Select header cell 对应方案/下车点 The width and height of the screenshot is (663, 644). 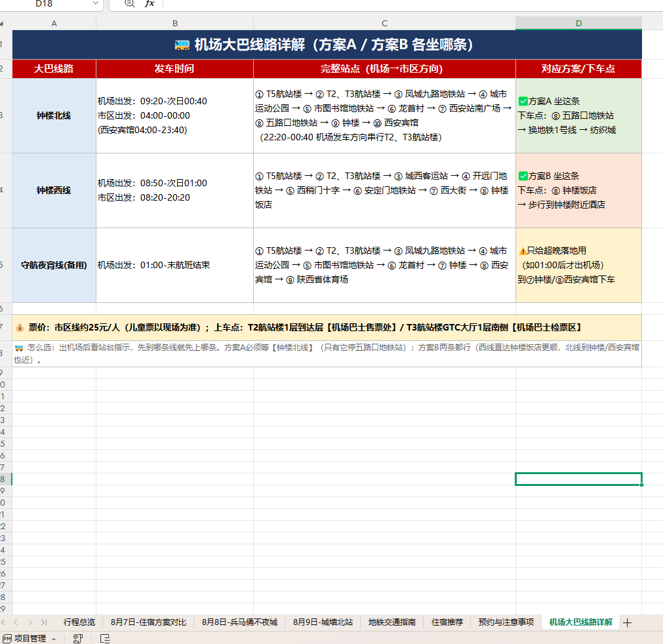click(x=578, y=68)
